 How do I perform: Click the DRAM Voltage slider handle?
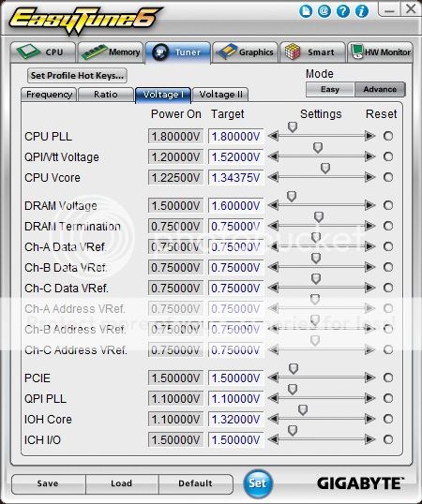click(x=292, y=196)
